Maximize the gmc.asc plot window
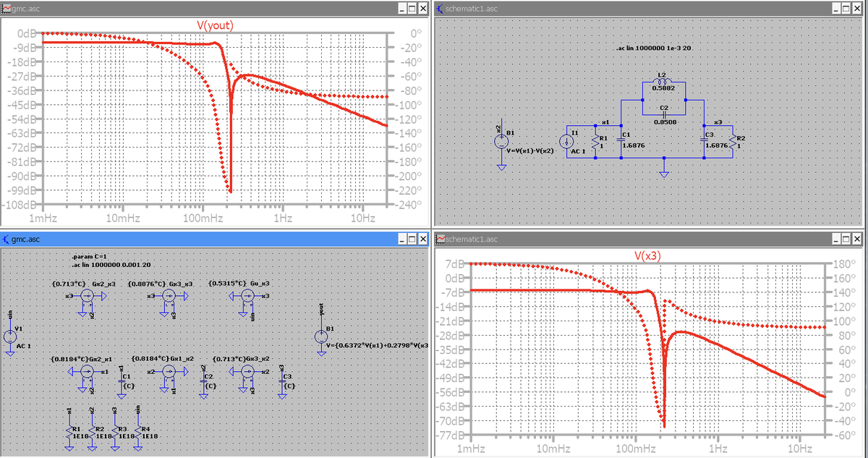The image size is (868, 458). (412, 8)
